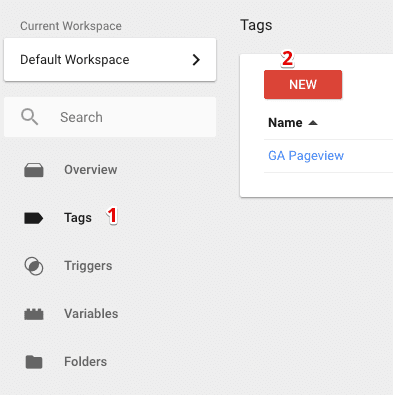Open Variables section
Viewport: 393px width, 395px height.
(91, 314)
